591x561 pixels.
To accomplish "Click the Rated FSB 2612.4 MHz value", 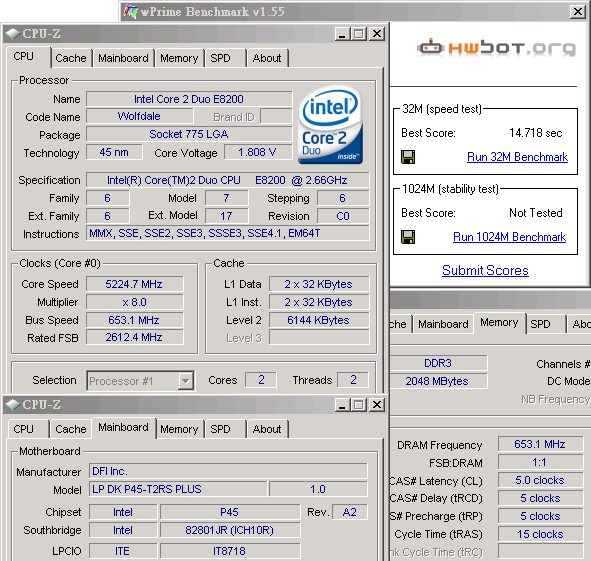I will coord(135,337).
